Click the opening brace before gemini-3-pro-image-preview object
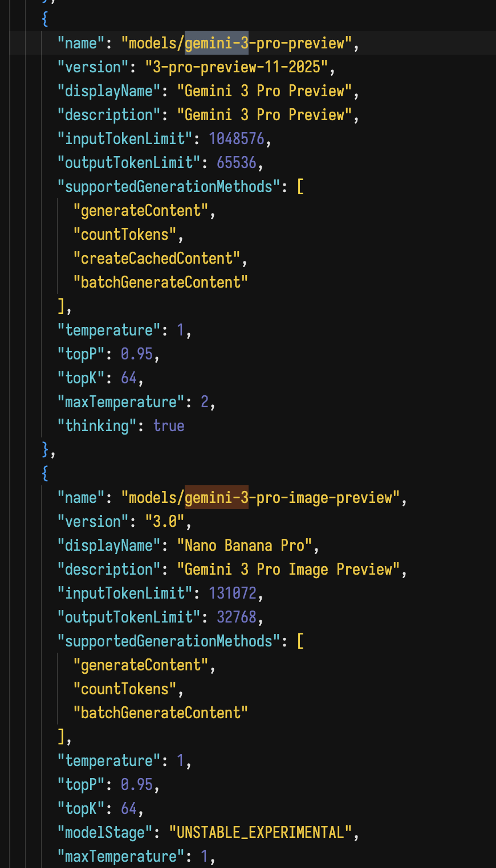The image size is (496, 868). pyautogui.click(x=45, y=474)
